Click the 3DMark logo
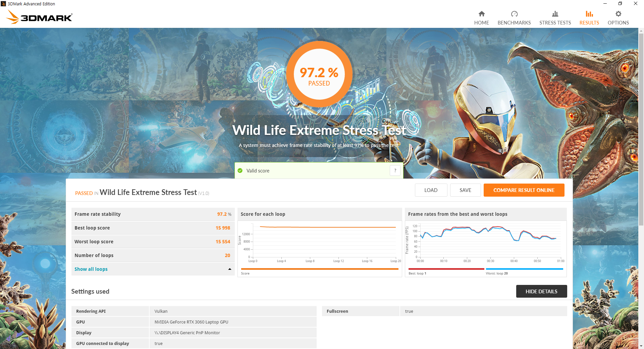 click(39, 17)
